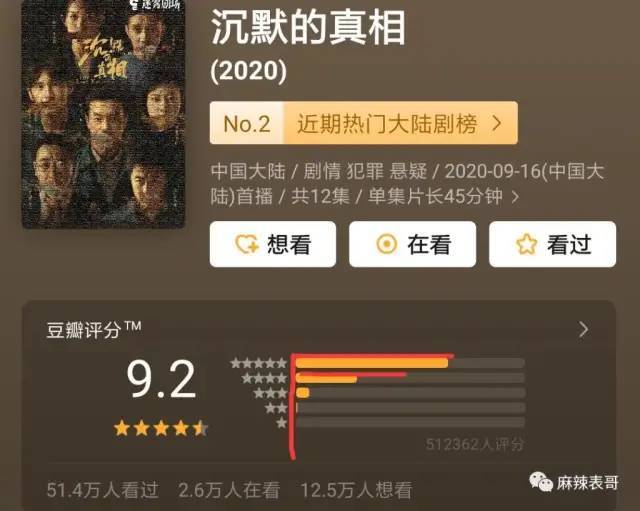Tap the circle dot icon on 在看
The image size is (640, 511).
[387, 244]
